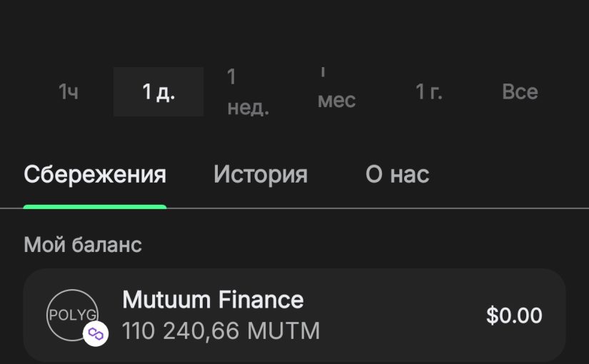Open the О нас tab
This screenshot has width=589, height=364.
pyautogui.click(x=397, y=175)
